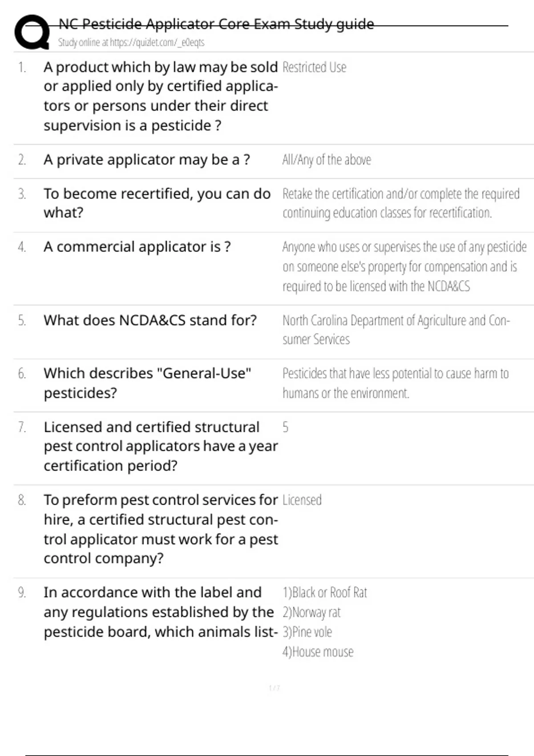Open the quizlet.com study link
Viewport: 534px width, 756px height.
[131, 43]
